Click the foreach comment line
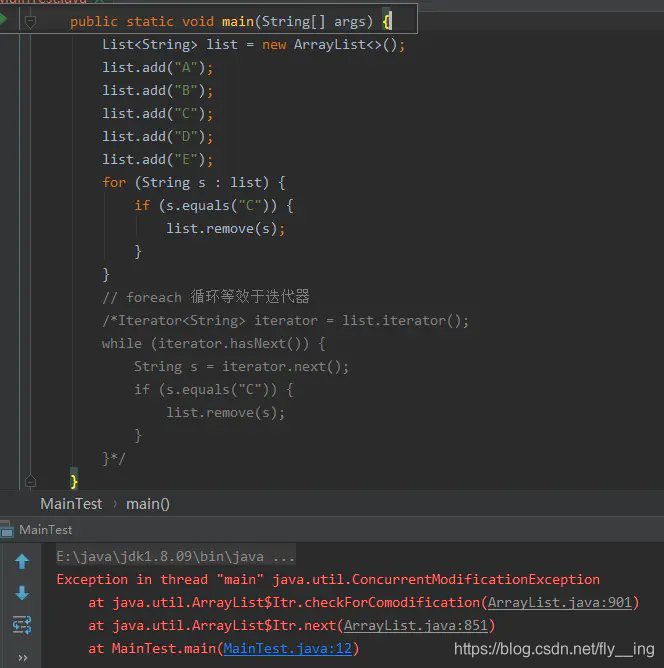 pyautogui.click(x=206, y=297)
